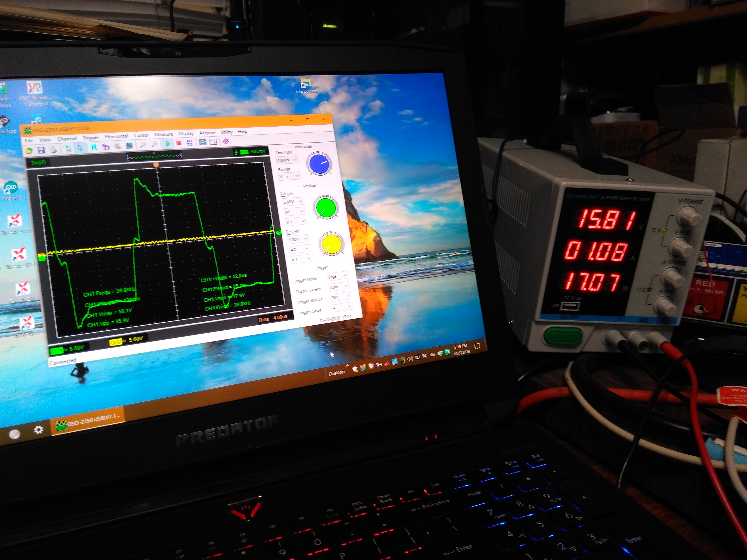This screenshot has width=747, height=560.
Task: Stop acquisition with the red Stop button
Action: (179, 143)
